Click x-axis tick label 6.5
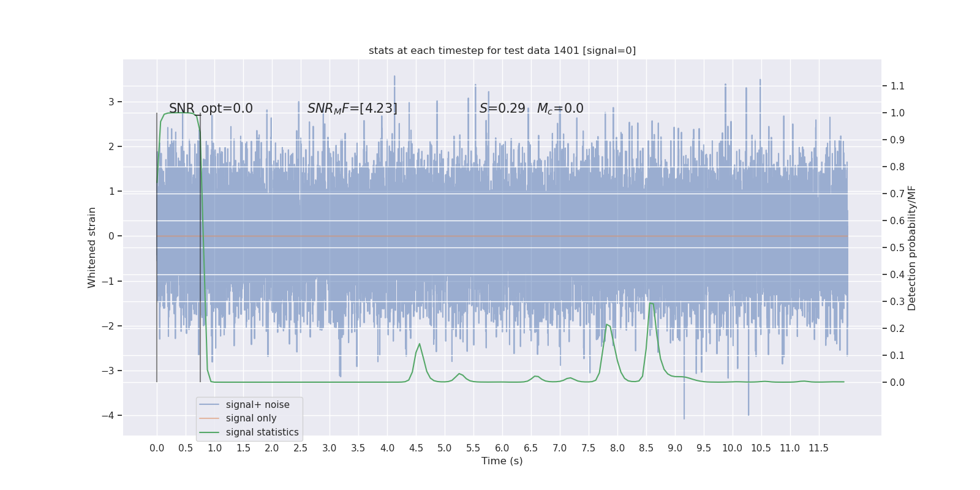This screenshot has width=980, height=490. click(531, 448)
